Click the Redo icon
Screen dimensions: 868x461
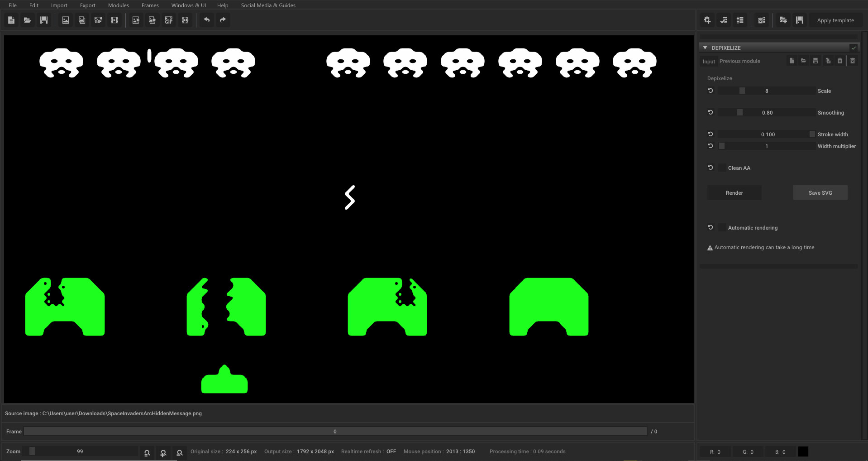pos(223,20)
